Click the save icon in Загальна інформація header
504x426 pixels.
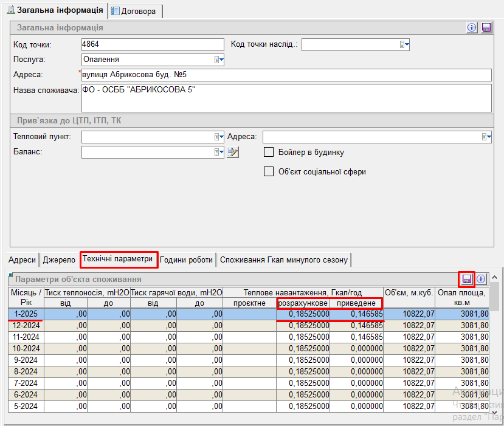(486, 27)
